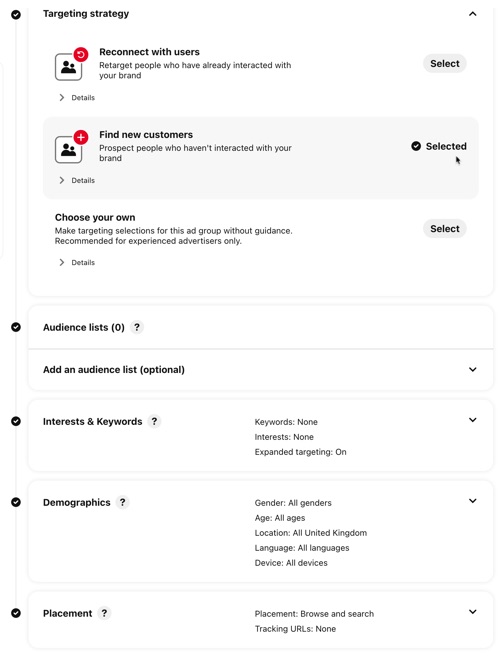Show Details under Reconnect with users

point(77,97)
